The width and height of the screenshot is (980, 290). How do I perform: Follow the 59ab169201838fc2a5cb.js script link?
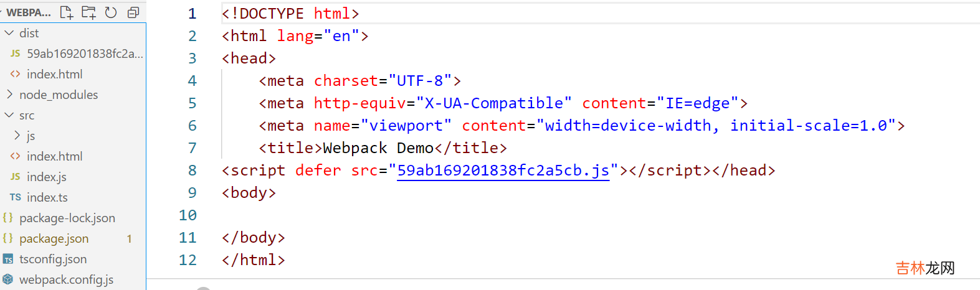pyautogui.click(x=503, y=171)
